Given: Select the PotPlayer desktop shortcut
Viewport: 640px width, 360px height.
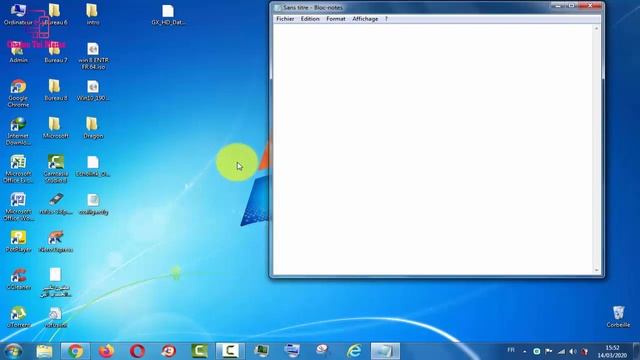Looking at the screenshot, I should [18, 241].
